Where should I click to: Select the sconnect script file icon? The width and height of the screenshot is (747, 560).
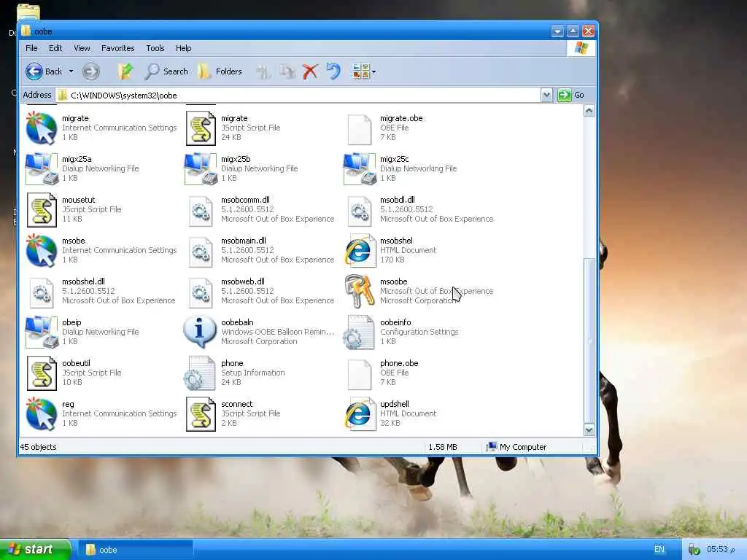(x=201, y=414)
